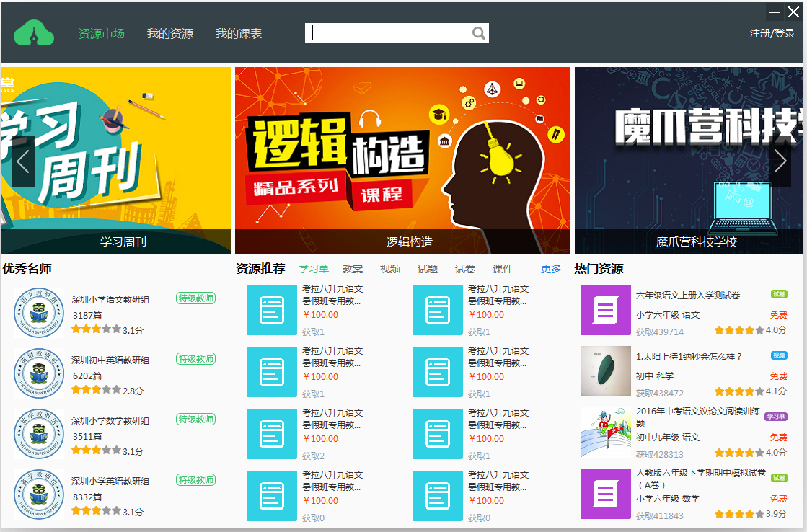The width and height of the screenshot is (807, 532).
Task: Select the 课件 resource filter
Action: pyautogui.click(x=503, y=269)
